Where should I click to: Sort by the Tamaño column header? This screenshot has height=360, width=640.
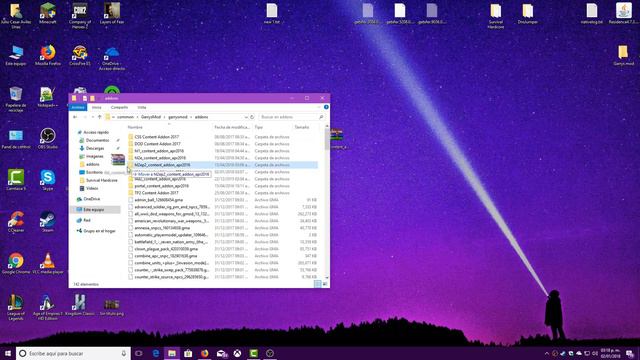tap(302, 127)
